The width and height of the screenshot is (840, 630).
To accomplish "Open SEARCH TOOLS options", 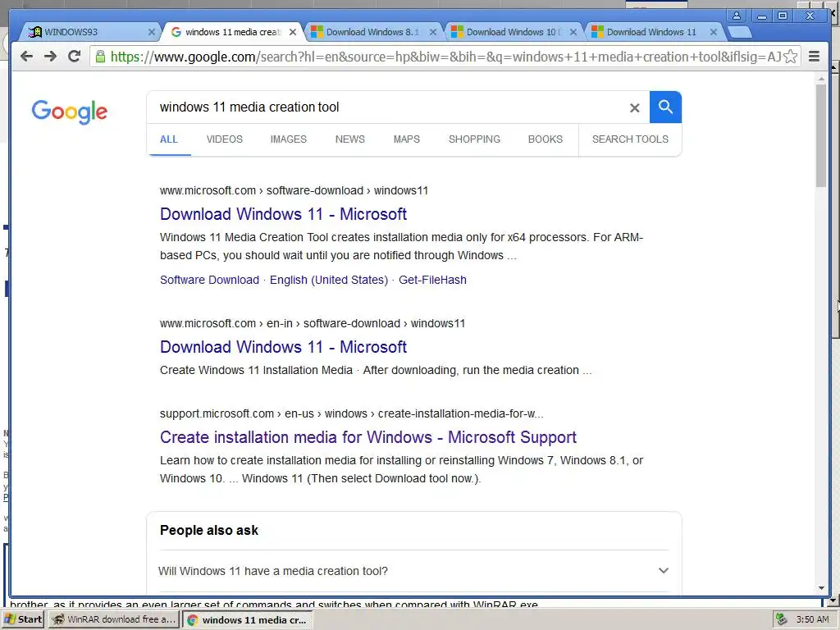I will tap(630, 139).
